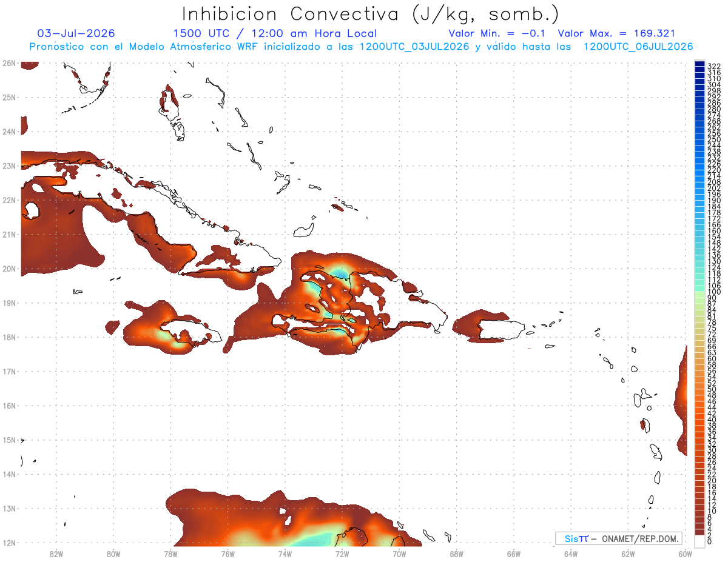
Task: Click the date '03-Jul-2026'
Action: click(x=76, y=33)
